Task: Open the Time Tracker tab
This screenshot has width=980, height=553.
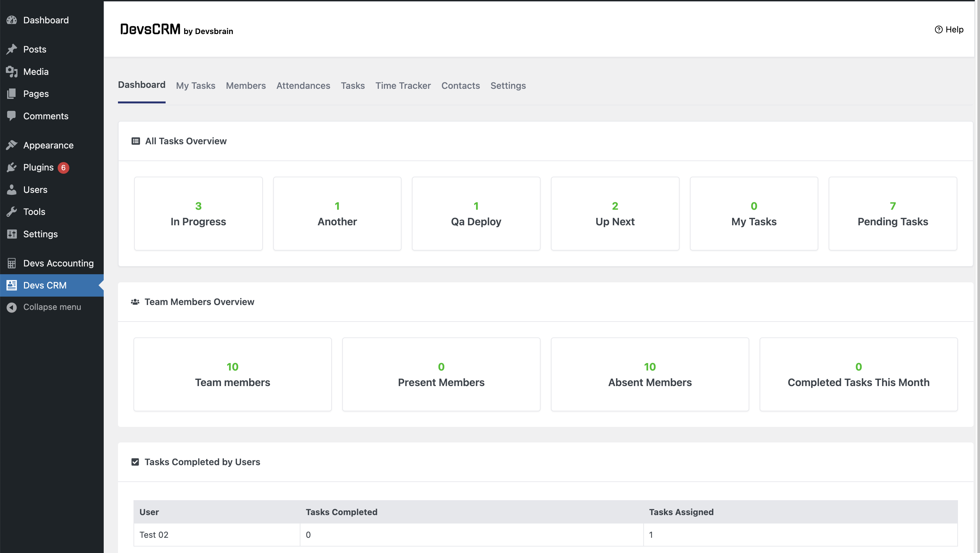Action: tap(403, 86)
